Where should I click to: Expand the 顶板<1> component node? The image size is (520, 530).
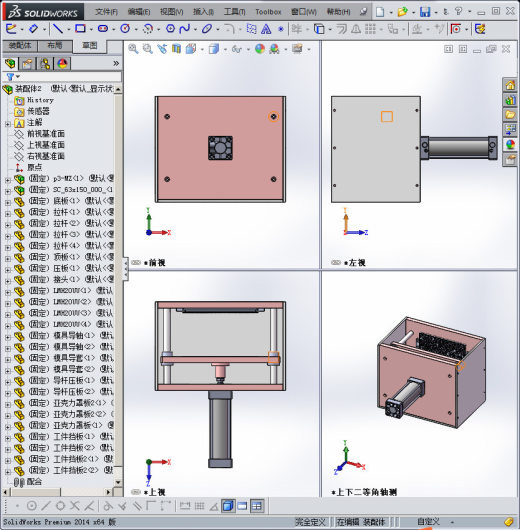click(x=8, y=259)
